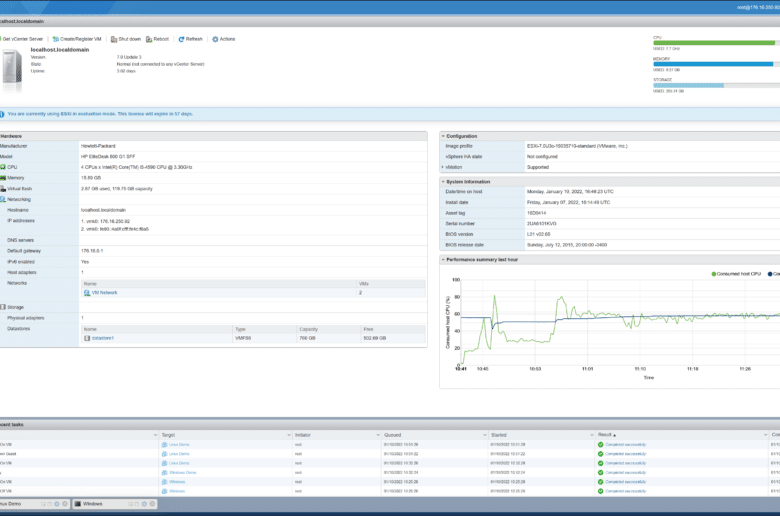Click the host server tower image
Viewport: 780px width, 516px height.
tap(12, 69)
